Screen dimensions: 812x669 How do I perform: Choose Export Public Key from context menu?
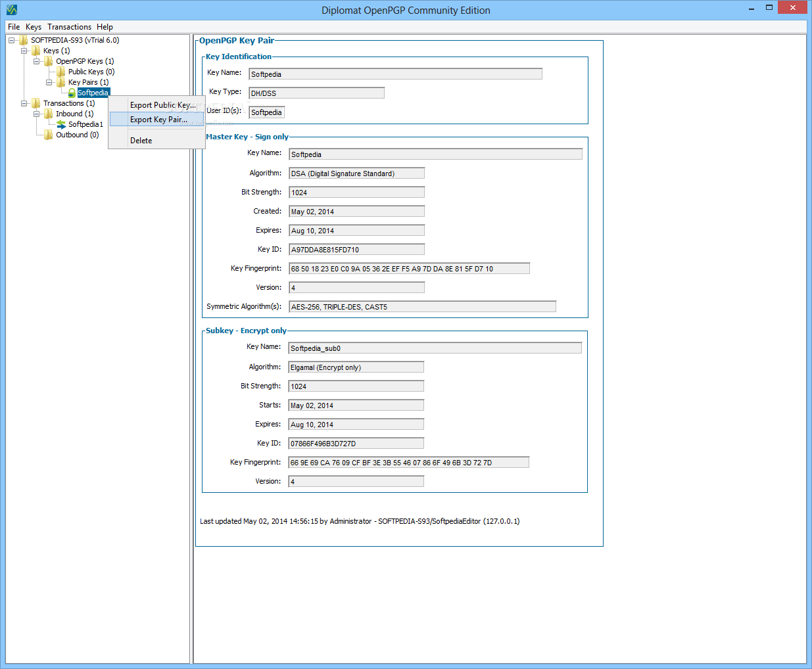tap(157, 105)
